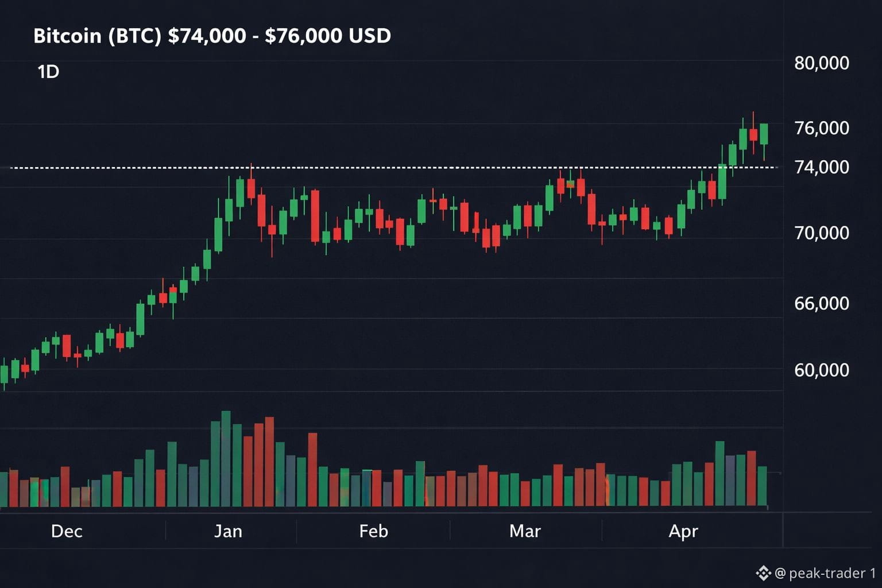This screenshot has width=882, height=588.
Task: Click the most recent green candlestick
Action: [x=764, y=134]
